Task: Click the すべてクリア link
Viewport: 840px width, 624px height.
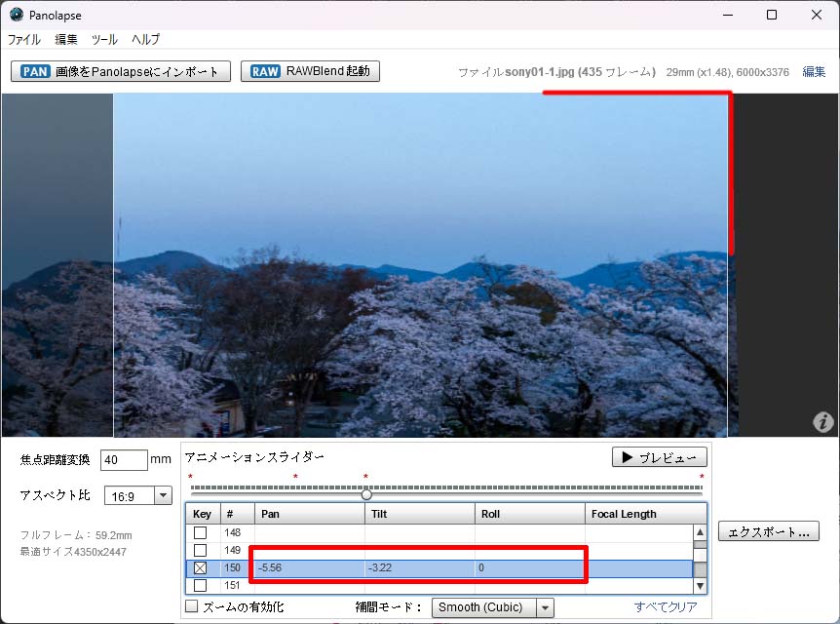Action: [x=666, y=607]
